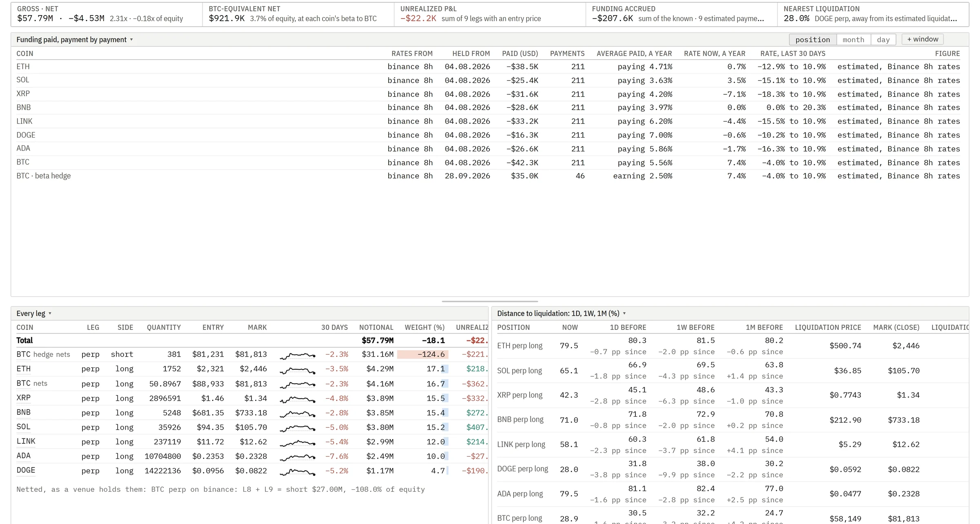Open the 'Distance to liquidation' panel dropdown

pyautogui.click(x=561, y=313)
